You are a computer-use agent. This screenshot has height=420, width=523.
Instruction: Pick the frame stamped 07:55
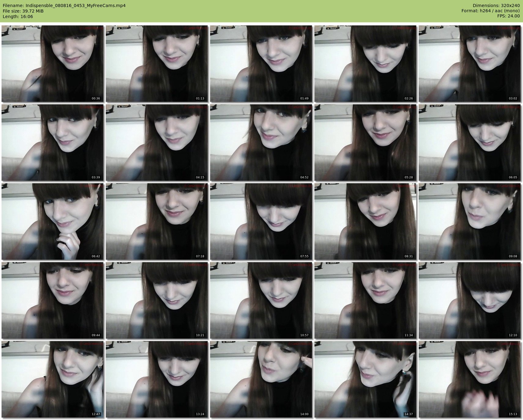point(261,221)
